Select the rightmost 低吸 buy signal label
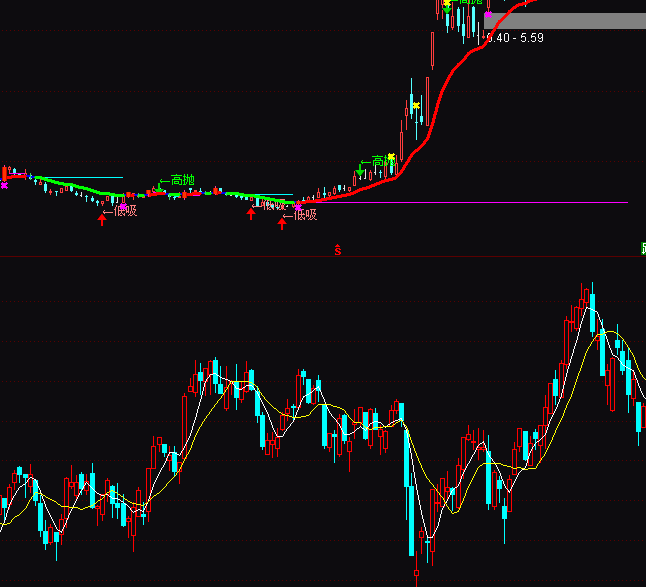The image size is (646, 587). coord(304,213)
